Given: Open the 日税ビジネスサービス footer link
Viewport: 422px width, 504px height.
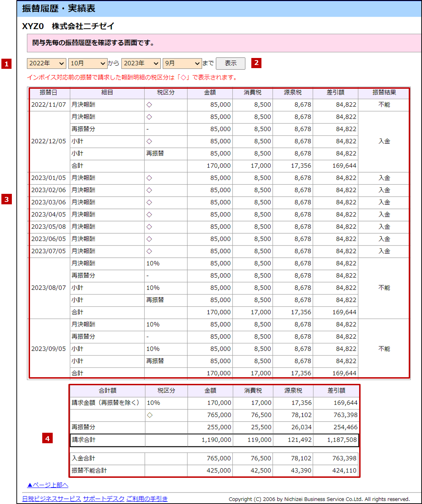Looking at the screenshot, I should pos(52,499).
